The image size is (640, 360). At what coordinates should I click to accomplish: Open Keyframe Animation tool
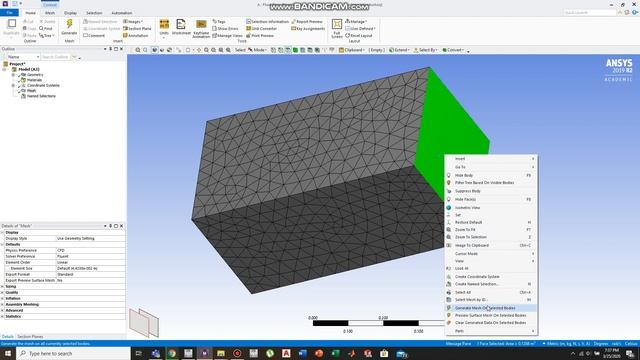click(x=201, y=29)
